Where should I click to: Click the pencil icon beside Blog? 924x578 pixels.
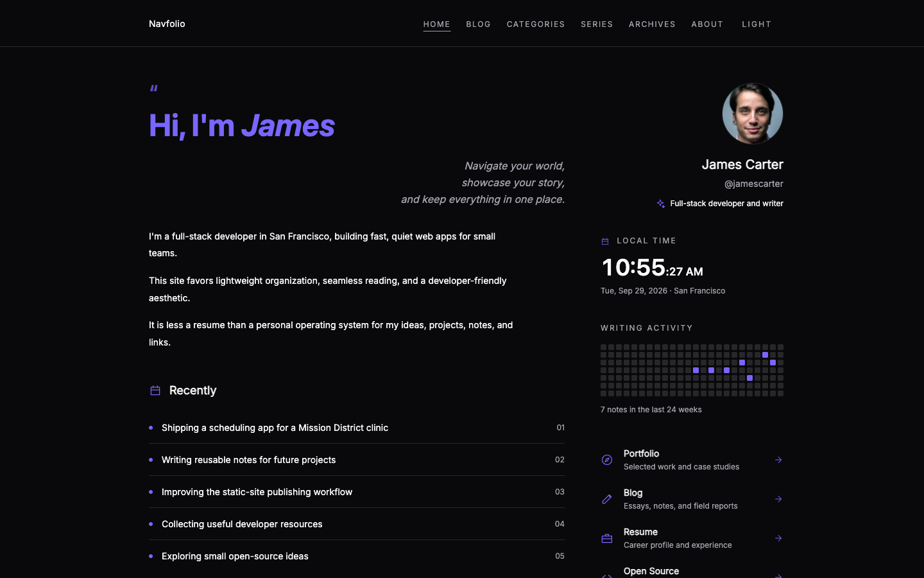coord(607,499)
